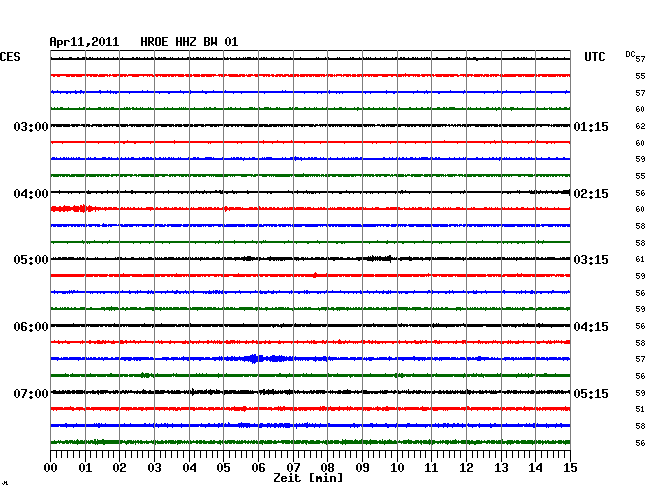The width and height of the screenshot is (650, 494).
Task: Click the "Zeit [min]" axis title
Action: pos(308,478)
